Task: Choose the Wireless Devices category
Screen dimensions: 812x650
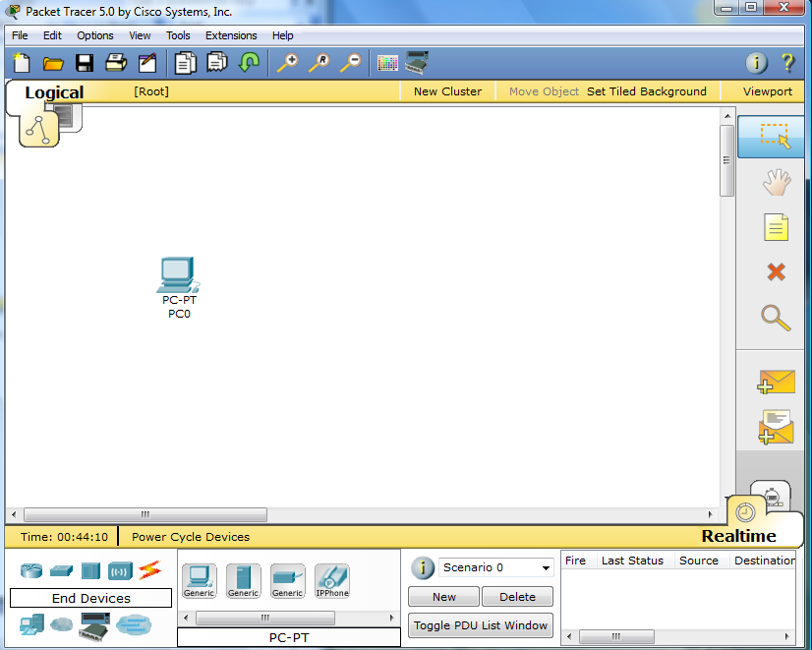Action: [120, 571]
